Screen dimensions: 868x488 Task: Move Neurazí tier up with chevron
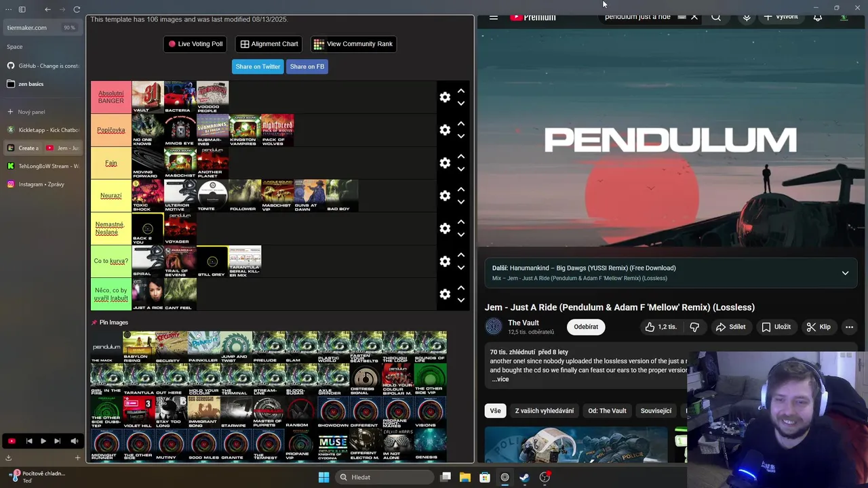pyautogui.click(x=461, y=189)
